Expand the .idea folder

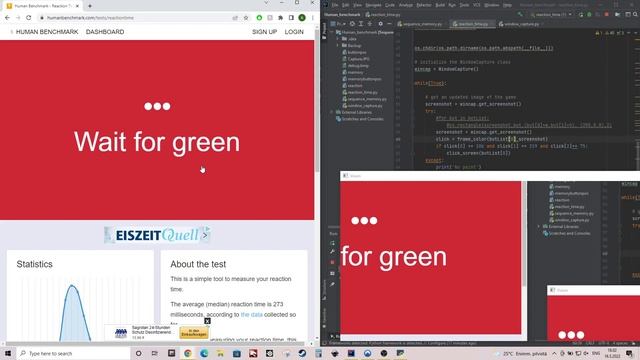click(x=338, y=39)
